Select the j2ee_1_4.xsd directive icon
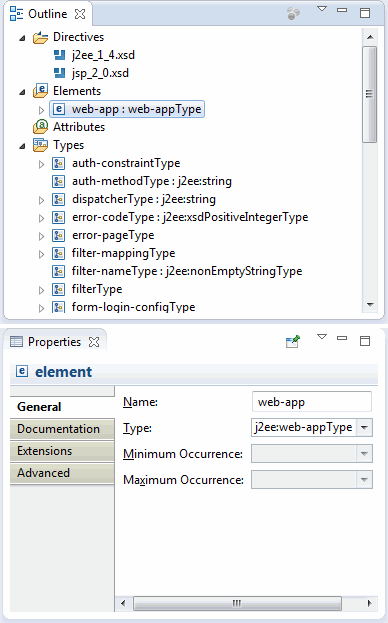 pyautogui.click(x=59, y=55)
